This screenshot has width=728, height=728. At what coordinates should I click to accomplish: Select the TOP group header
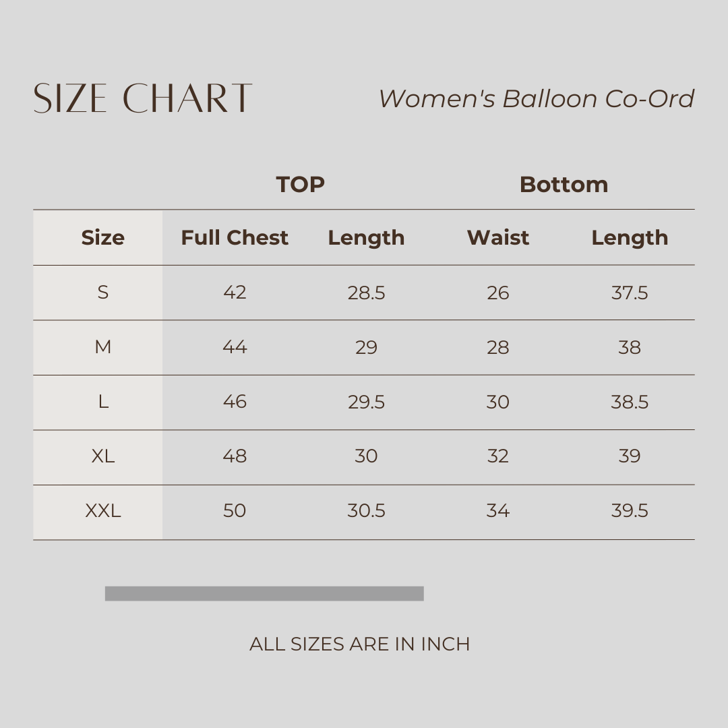tap(300, 184)
